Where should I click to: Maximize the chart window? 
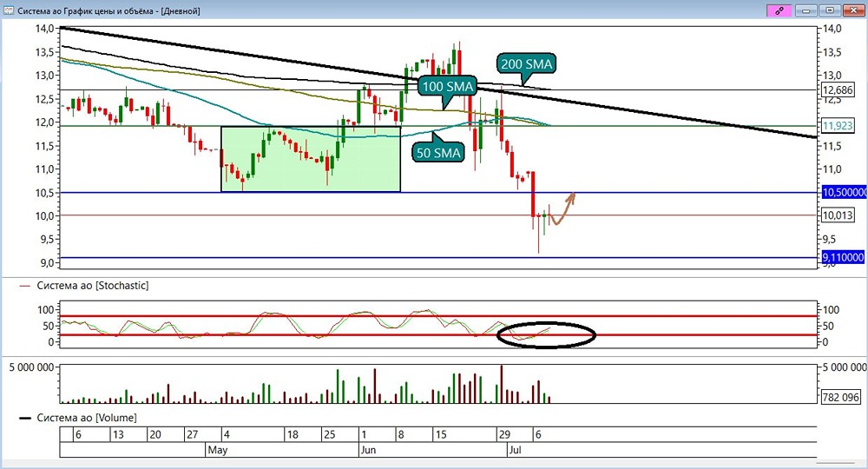(830, 10)
